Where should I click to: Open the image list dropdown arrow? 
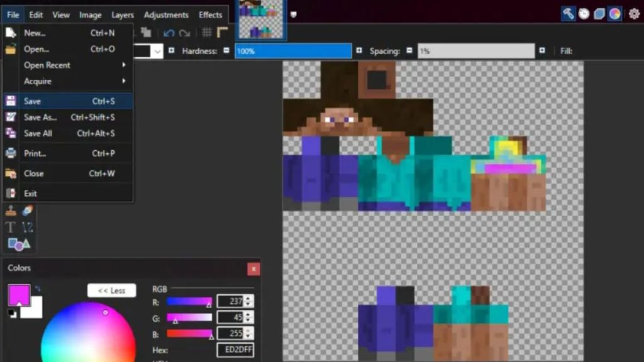293,14
